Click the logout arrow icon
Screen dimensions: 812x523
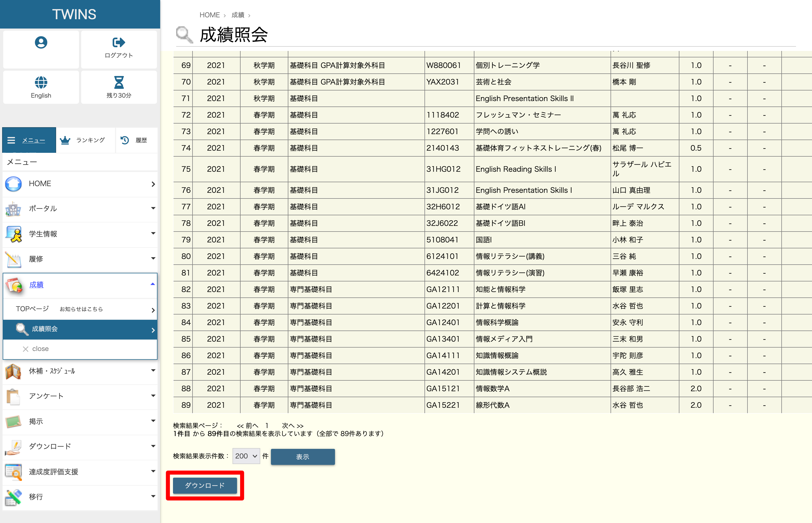coord(119,43)
